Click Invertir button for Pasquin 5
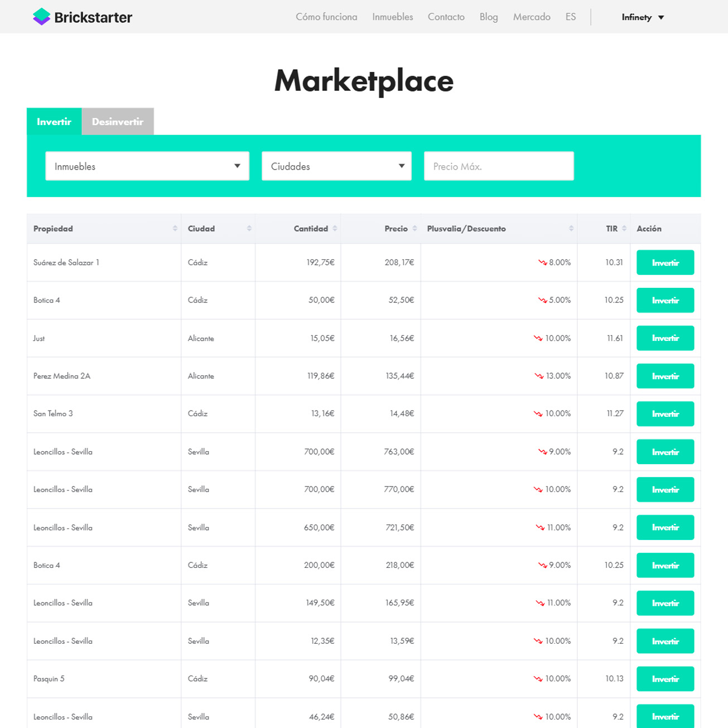728x728 pixels. point(665,679)
